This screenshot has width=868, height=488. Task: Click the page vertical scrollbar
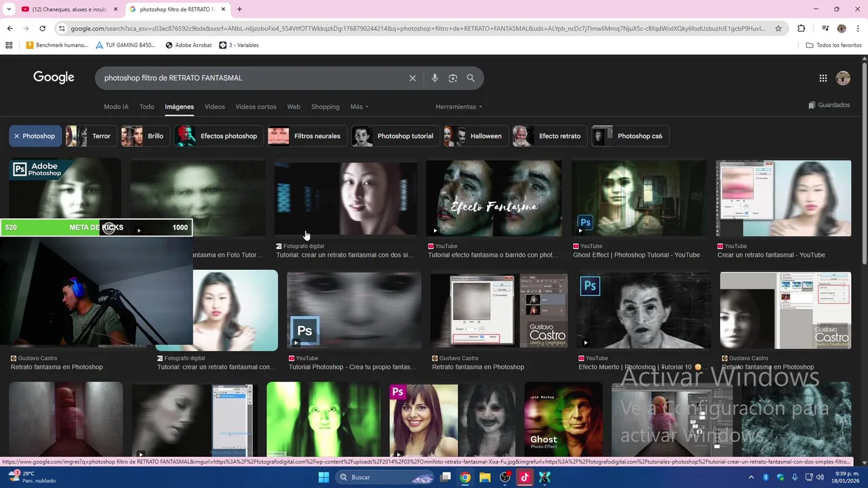click(x=865, y=163)
